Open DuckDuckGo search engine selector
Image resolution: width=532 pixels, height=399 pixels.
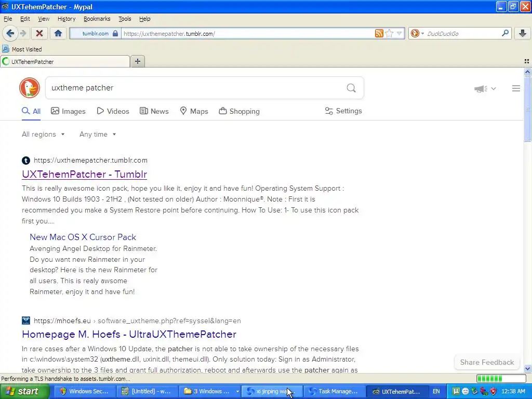pyautogui.click(x=417, y=33)
